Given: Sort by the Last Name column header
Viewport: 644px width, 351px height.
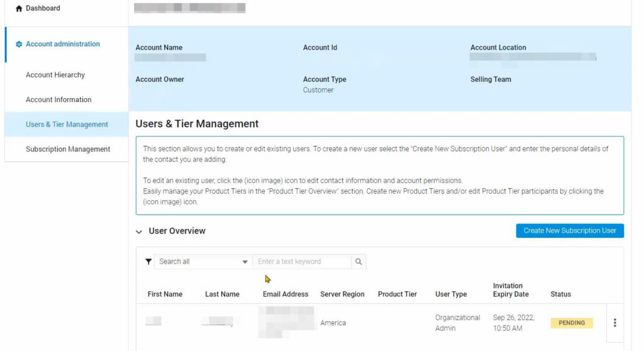Looking at the screenshot, I should coord(222,294).
